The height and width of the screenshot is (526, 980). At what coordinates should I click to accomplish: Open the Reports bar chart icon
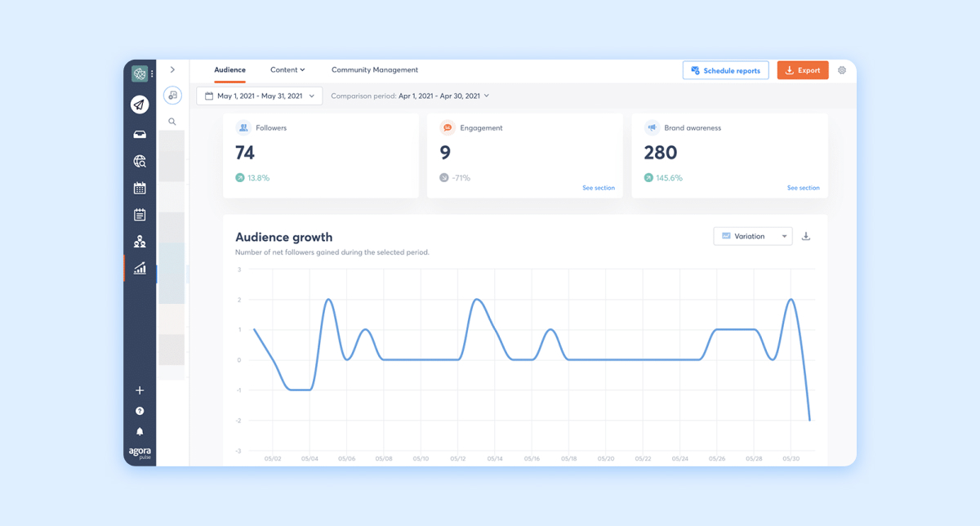pyautogui.click(x=140, y=268)
